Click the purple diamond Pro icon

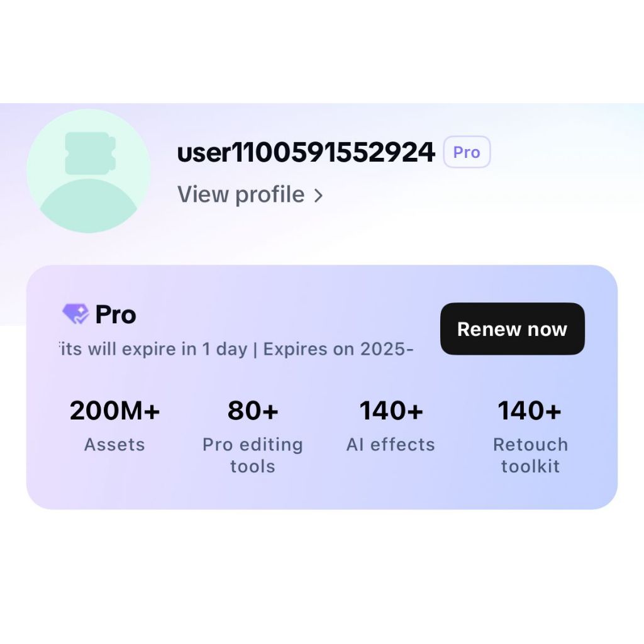(75, 314)
